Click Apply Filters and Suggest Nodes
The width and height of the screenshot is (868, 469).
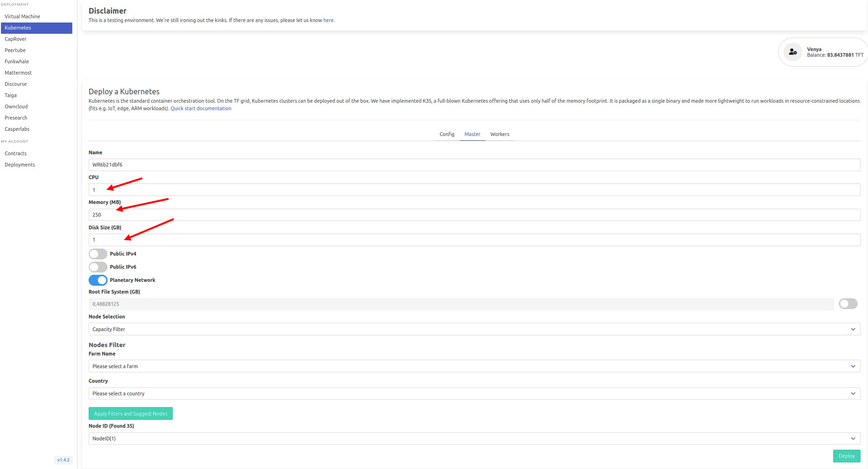(x=131, y=413)
